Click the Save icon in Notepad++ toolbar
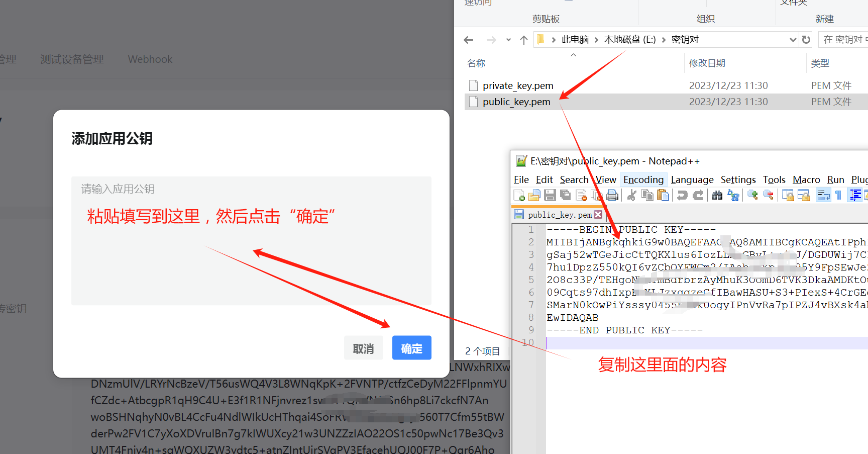 click(550, 195)
